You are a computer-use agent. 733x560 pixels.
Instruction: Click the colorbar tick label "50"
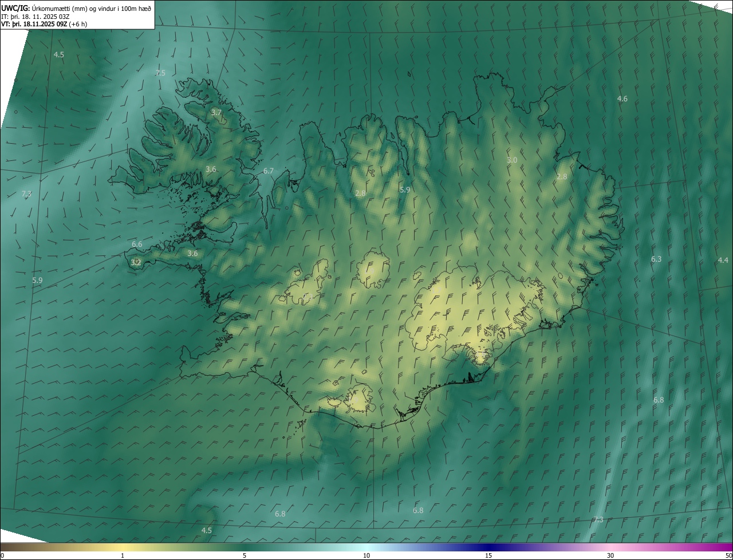(x=728, y=555)
